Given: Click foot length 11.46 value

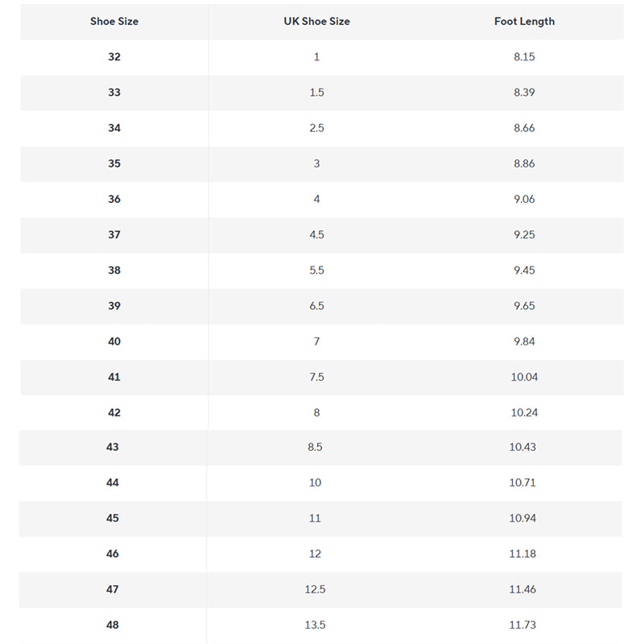Looking at the screenshot, I should click(522, 589).
